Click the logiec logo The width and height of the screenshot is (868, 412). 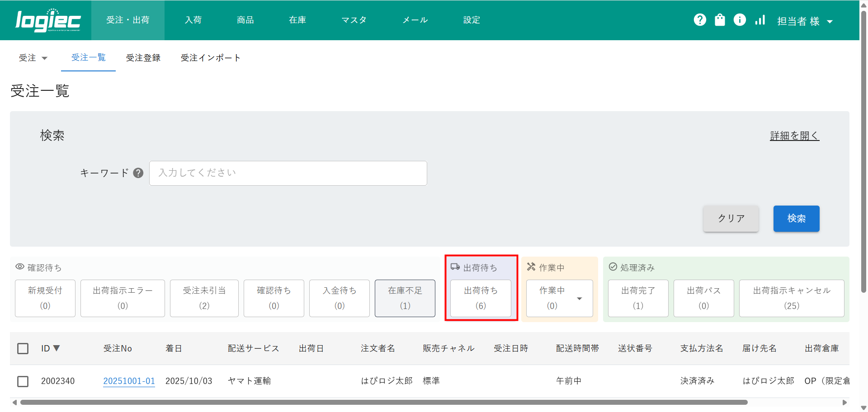(48, 20)
